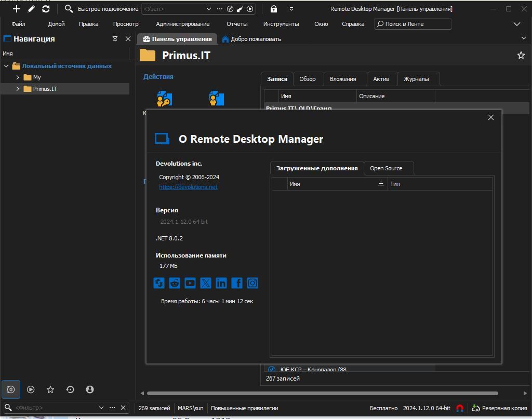The height and width of the screenshot is (419, 532).
Task: Open the YouTube icon in the About dialog
Action: 190,283
